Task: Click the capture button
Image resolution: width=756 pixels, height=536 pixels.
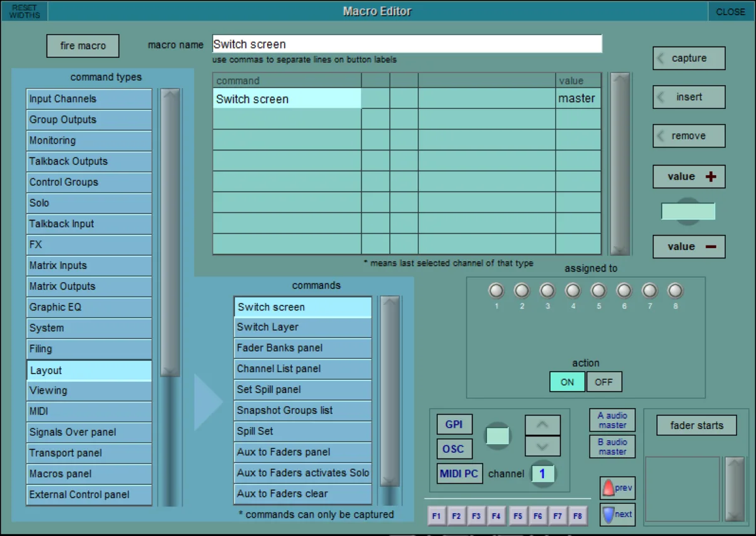Action: click(689, 58)
